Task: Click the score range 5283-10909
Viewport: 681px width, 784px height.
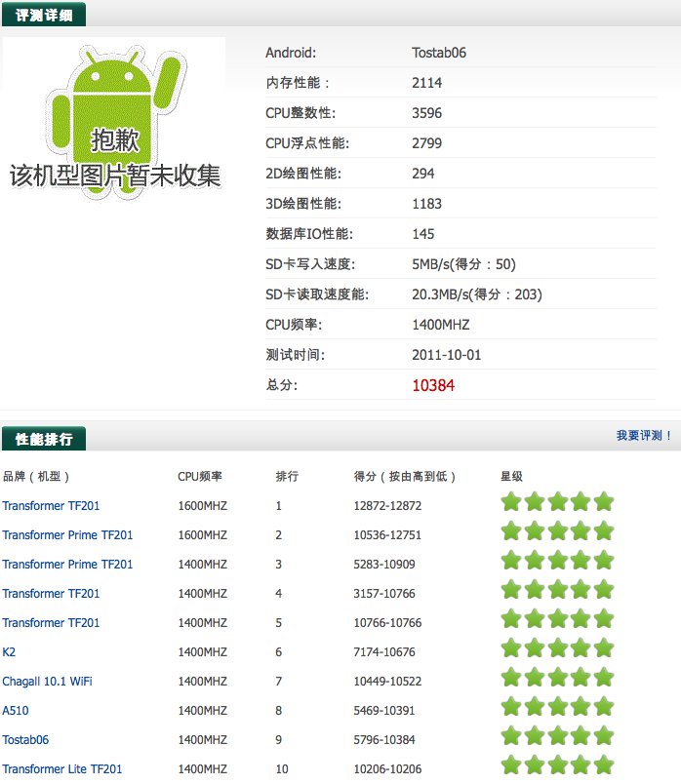Action: tap(384, 565)
